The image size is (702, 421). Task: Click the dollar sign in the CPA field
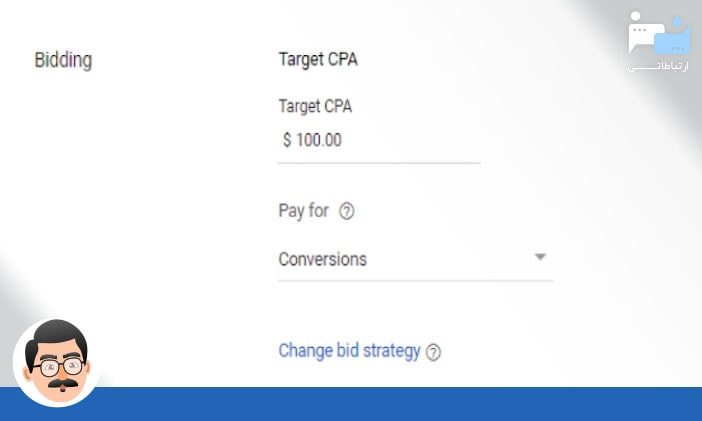coord(287,140)
